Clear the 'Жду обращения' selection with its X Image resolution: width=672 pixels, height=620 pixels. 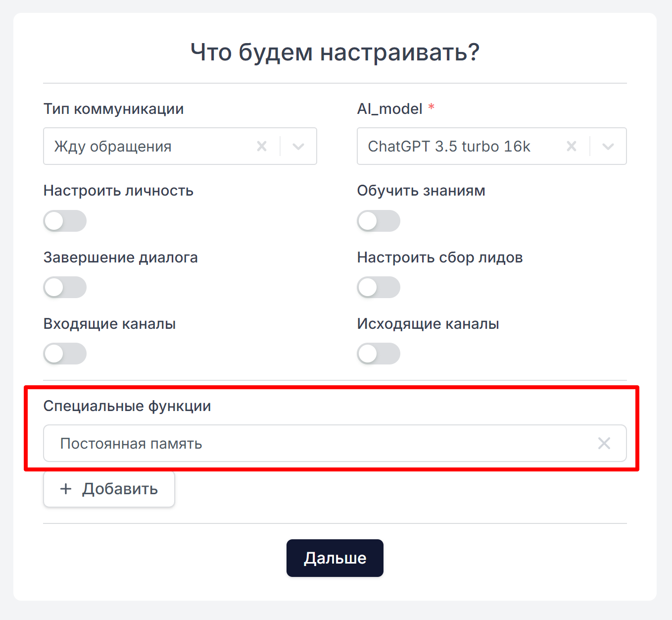pyautogui.click(x=262, y=146)
